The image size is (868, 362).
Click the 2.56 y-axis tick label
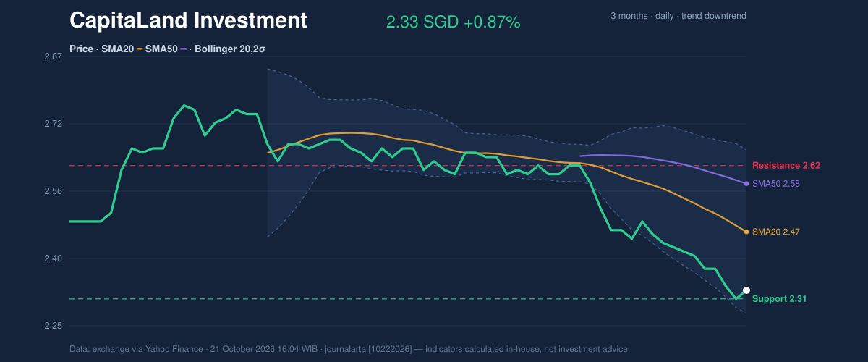[53, 191]
